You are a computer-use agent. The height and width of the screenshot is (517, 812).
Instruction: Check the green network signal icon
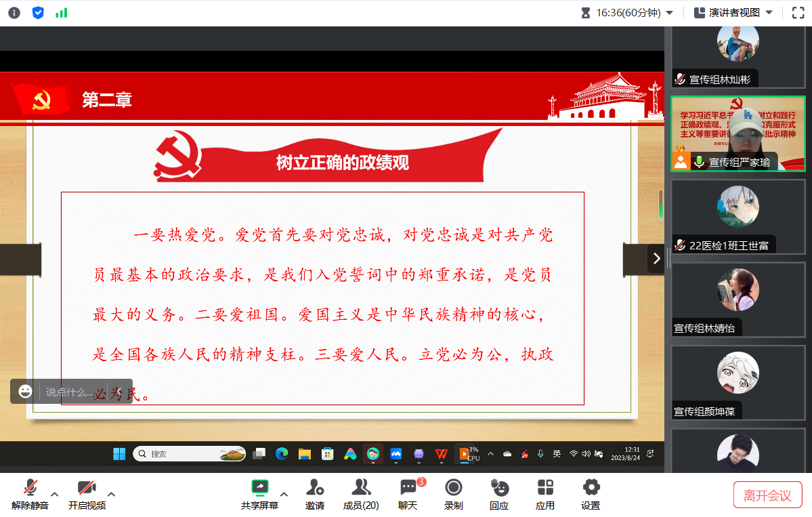click(x=61, y=13)
